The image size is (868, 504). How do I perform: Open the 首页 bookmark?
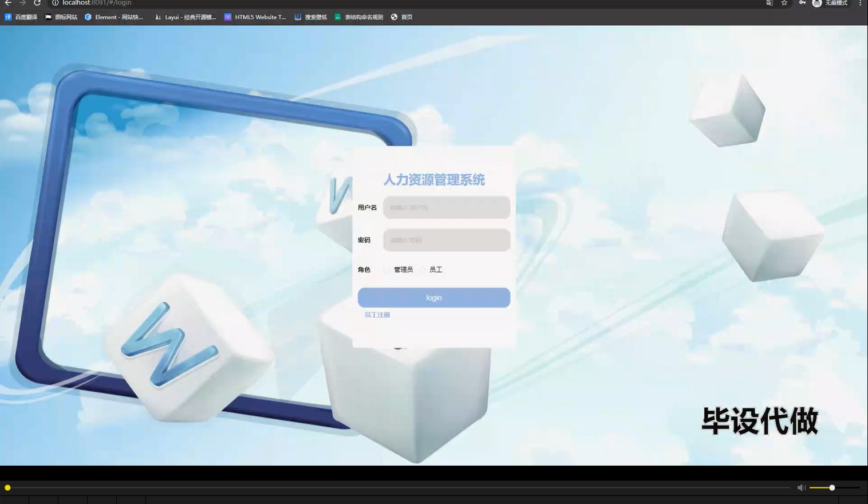401,17
